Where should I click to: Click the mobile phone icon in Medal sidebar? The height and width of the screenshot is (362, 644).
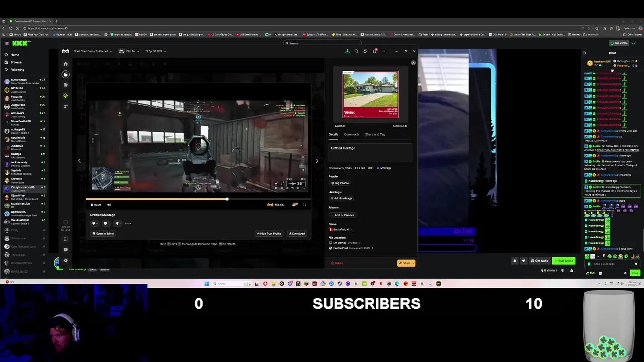pyautogui.click(x=65, y=239)
